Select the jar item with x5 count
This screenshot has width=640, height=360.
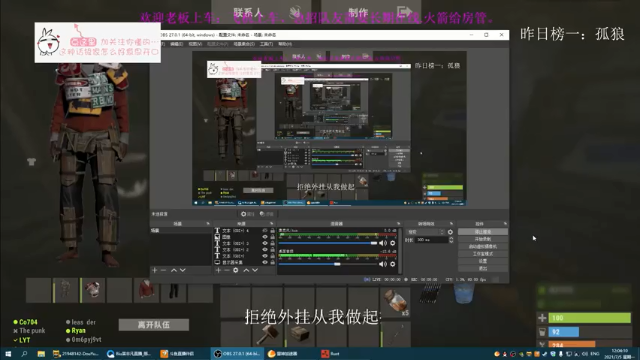tap(396, 302)
